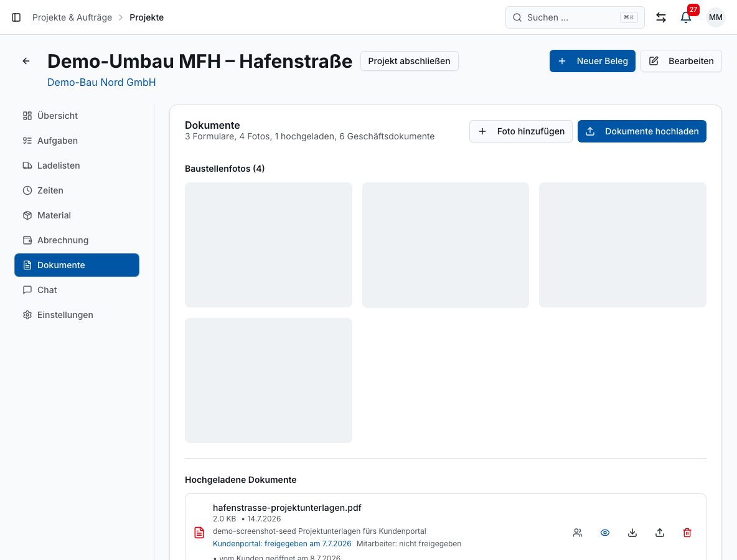Open the notifications bell

(686, 17)
